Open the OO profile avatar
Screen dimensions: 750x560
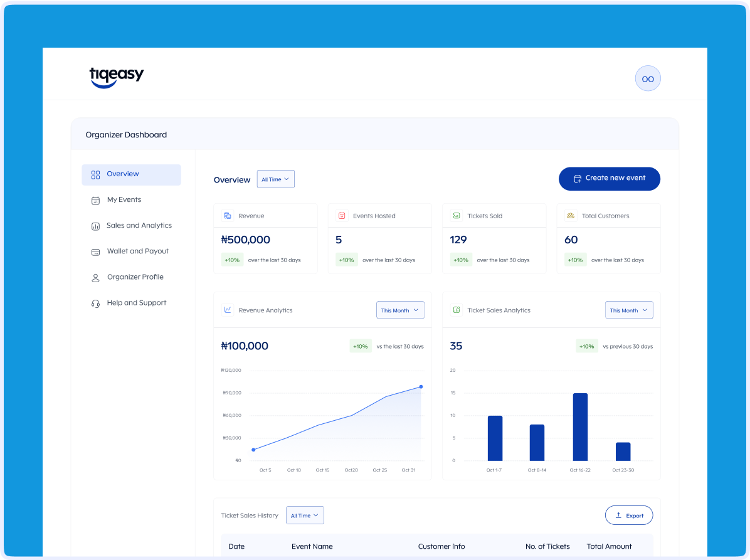click(648, 78)
